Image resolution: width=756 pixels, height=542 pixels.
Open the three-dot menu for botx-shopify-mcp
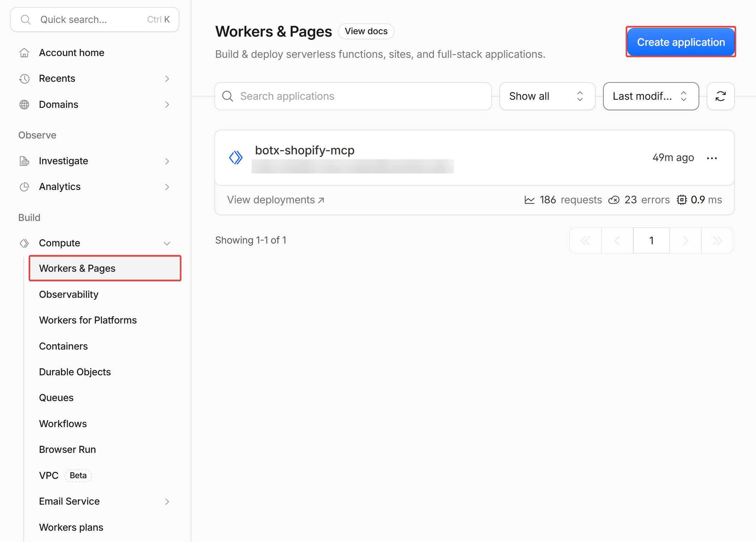(x=712, y=158)
